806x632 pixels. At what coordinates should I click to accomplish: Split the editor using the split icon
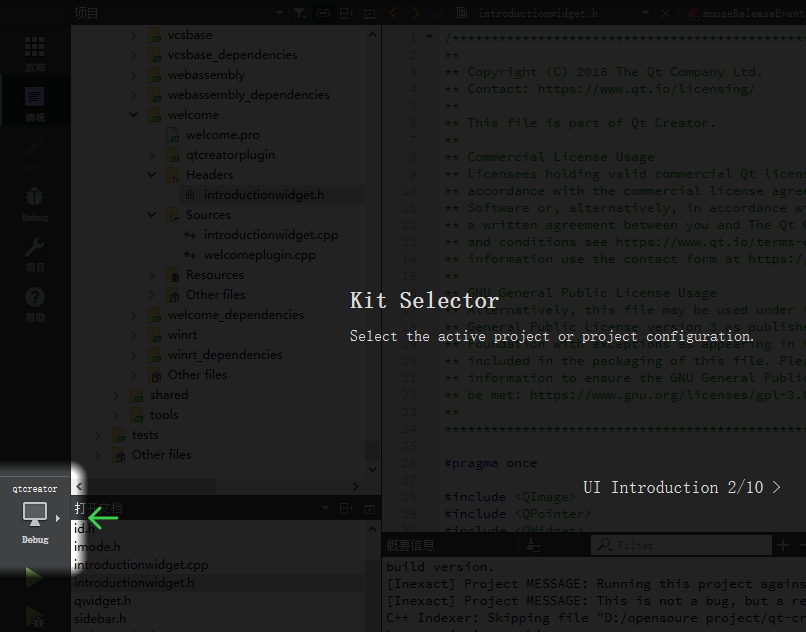pos(345,13)
